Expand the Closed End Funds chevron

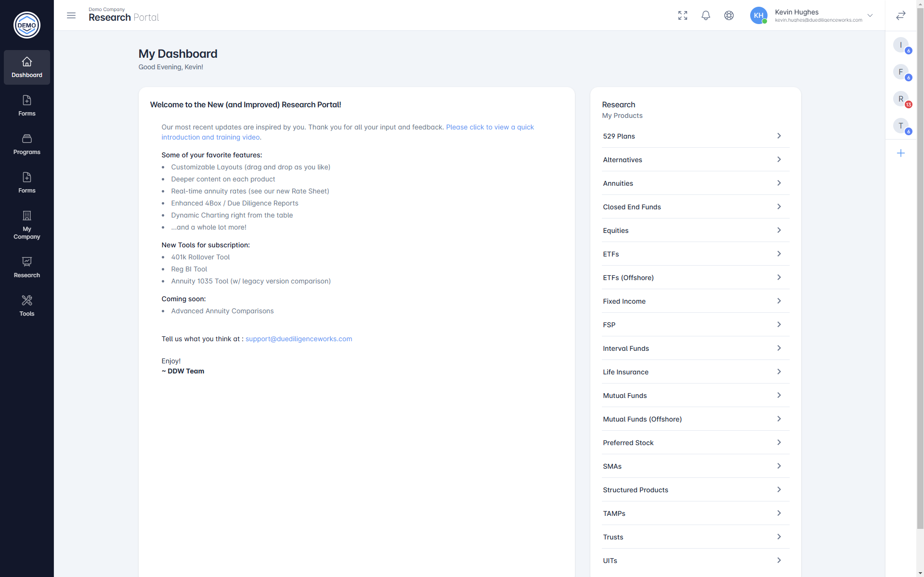pos(779,206)
